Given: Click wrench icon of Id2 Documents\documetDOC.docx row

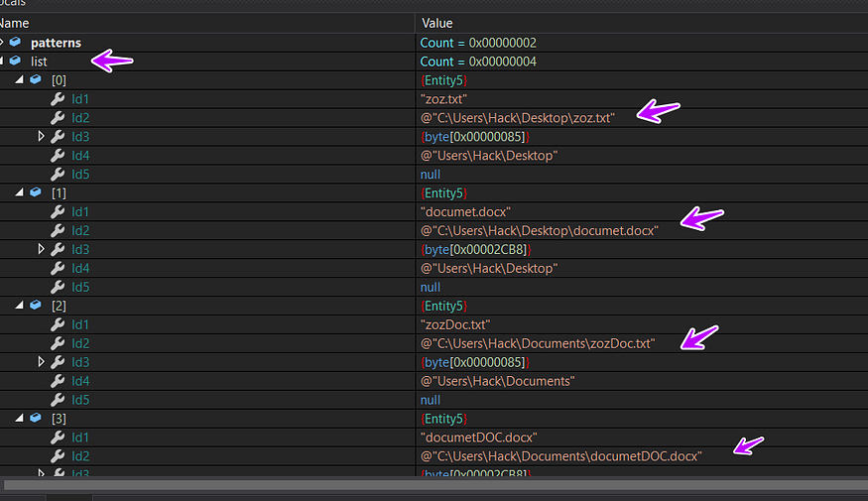Looking at the screenshot, I should 58,456.
